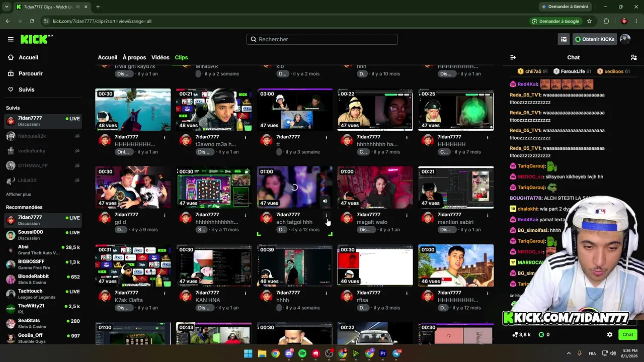The height and width of the screenshot is (362, 644).
Task: Open options menu for clip "mention sabiri"
Action: tap(488, 215)
